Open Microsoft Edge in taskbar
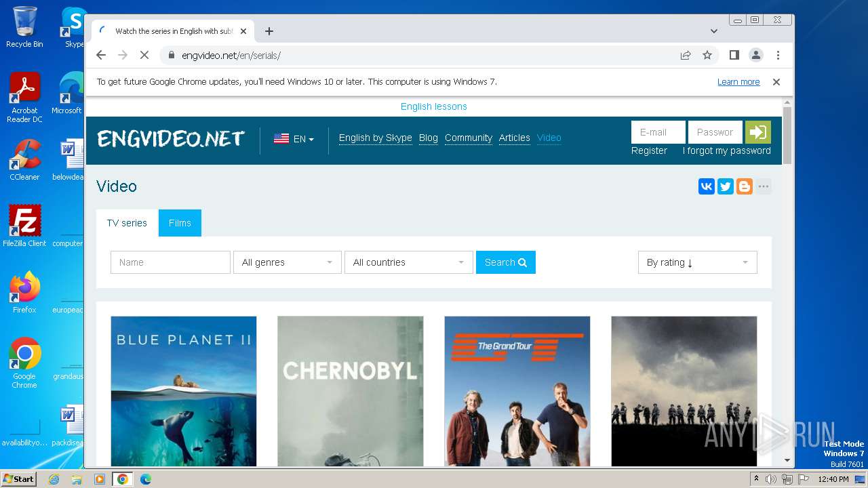 coord(145,479)
